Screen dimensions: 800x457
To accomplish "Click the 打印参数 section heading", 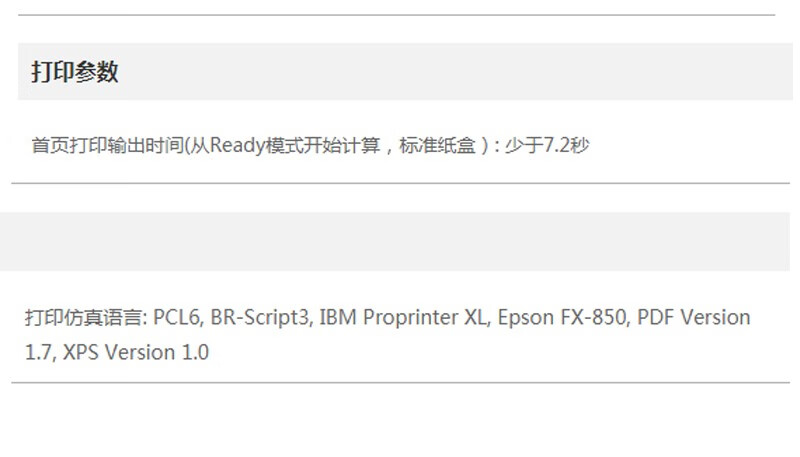I will click(x=75, y=71).
